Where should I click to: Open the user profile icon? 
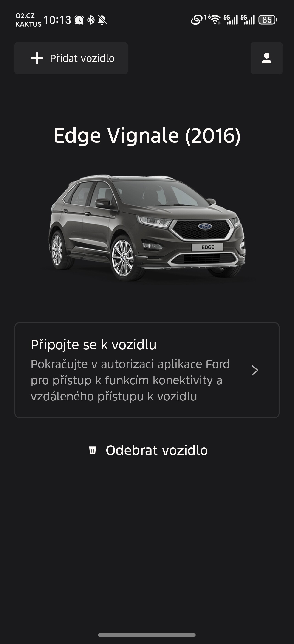[x=266, y=58]
